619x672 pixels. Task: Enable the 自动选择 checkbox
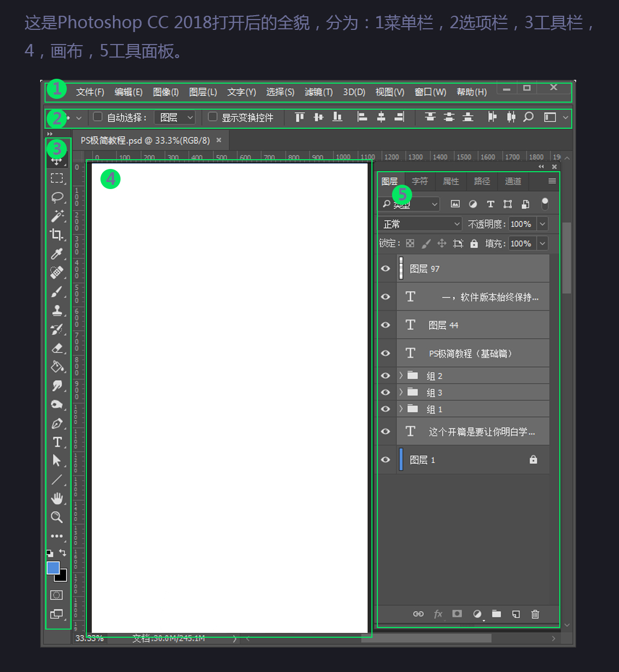coord(98,116)
